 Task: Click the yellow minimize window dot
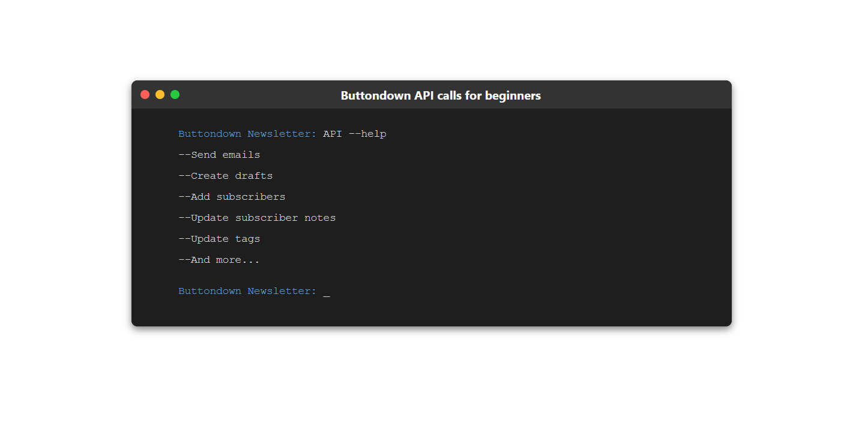pyautogui.click(x=160, y=95)
